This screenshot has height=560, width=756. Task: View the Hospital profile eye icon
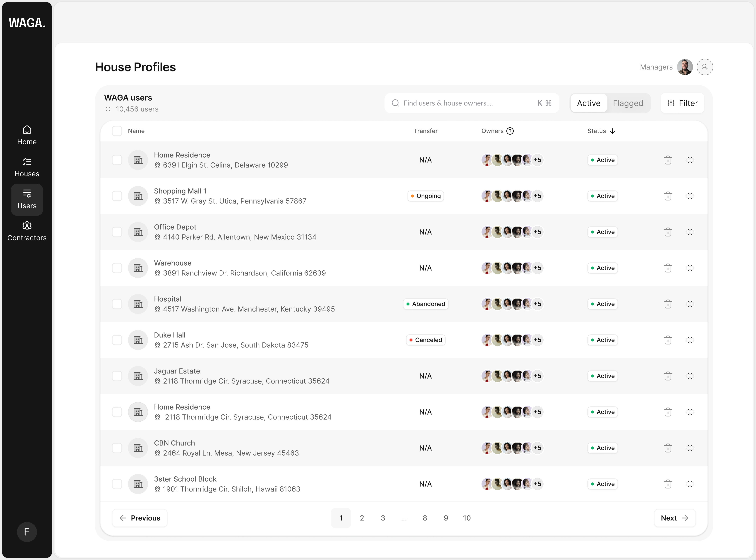[x=690, y=304]
